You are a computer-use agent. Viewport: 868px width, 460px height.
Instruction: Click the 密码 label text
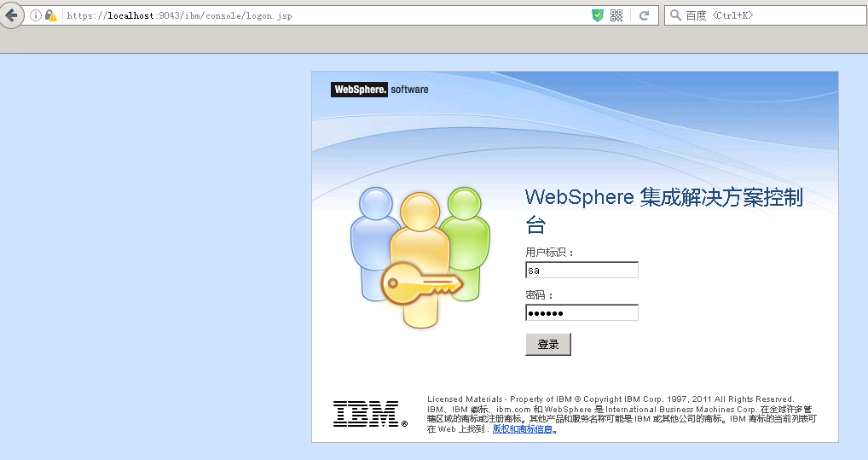pyautogui.click(x=539, y=295)
